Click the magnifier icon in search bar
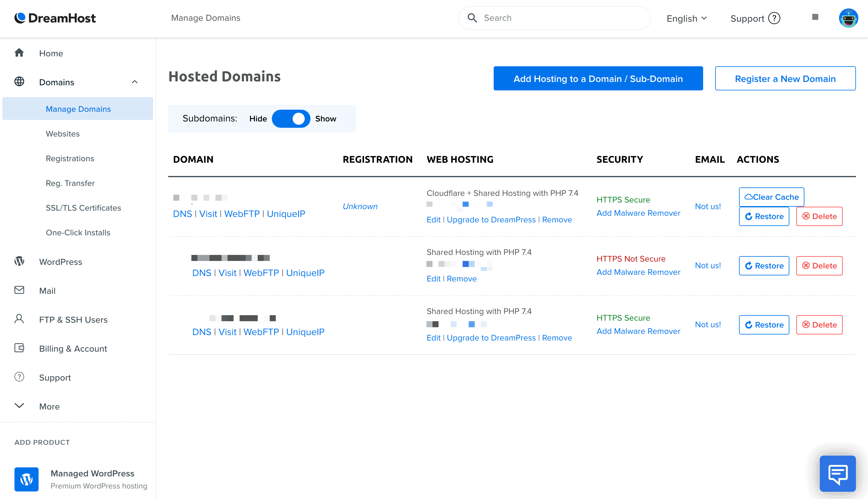This screenshot has height=499, width=868. (472, 18)
